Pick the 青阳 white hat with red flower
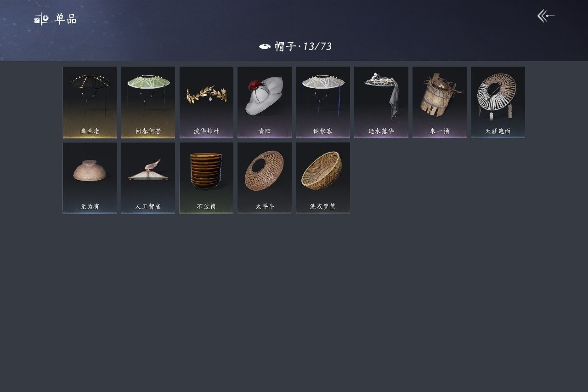588x392 pixels. point(265,102)
